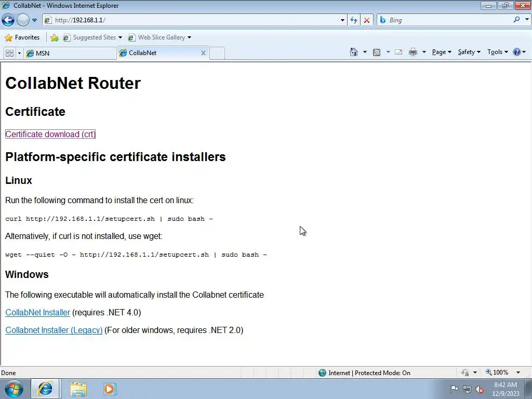Image resolution: width=532 pixels, height=399 pixels.
Task: Open a new blank tab
Action: (217, 54)
